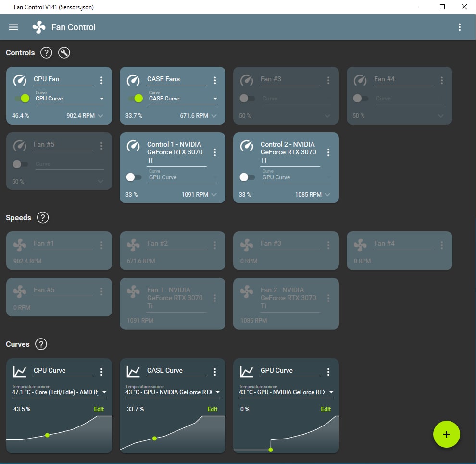Click the CASE Curve name field
Viewport: 476px width, 464px height.
(176, 371)
